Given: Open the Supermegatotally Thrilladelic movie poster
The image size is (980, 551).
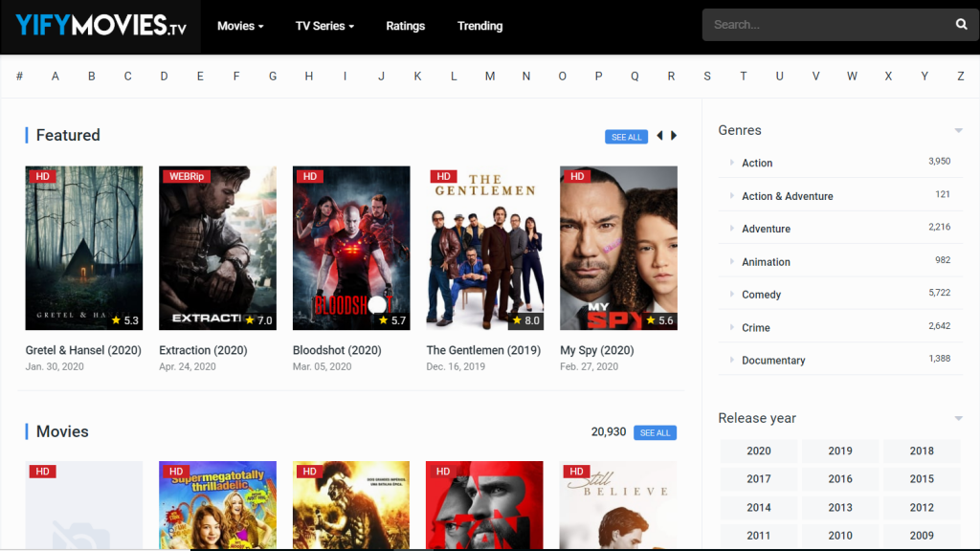Looking at the screenshot, I should (x=217, y=505).
